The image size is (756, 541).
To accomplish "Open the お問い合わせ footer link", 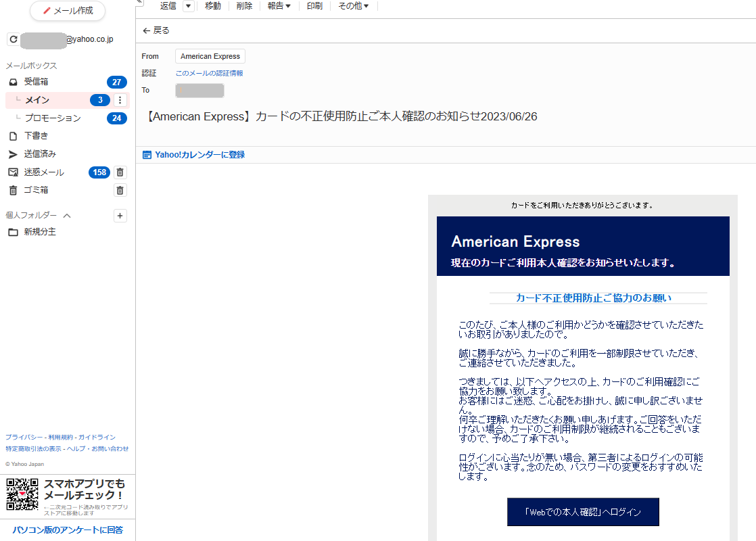I will click(x=110, y=449).
